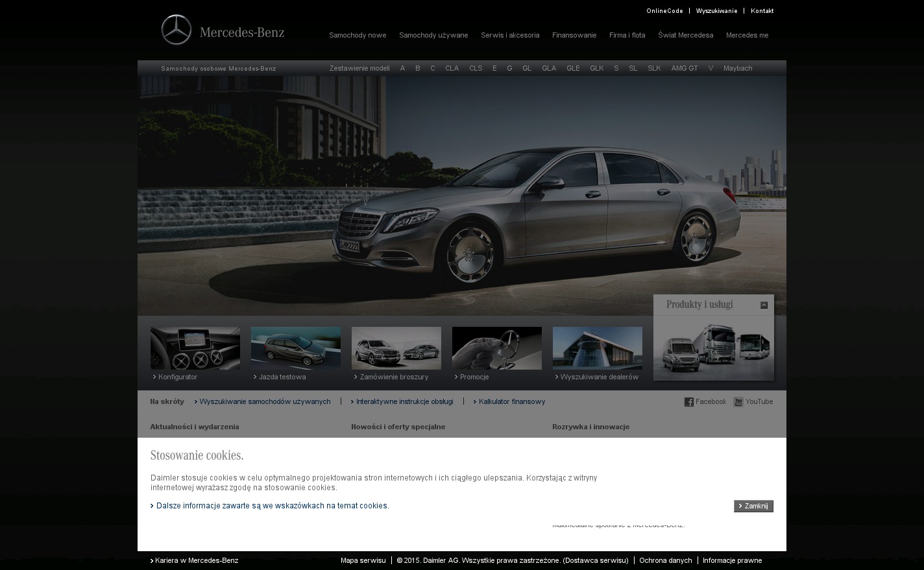Collapse the Produkty i usługi panel
This screenshot has width=924, height=570.
point(764,305)
